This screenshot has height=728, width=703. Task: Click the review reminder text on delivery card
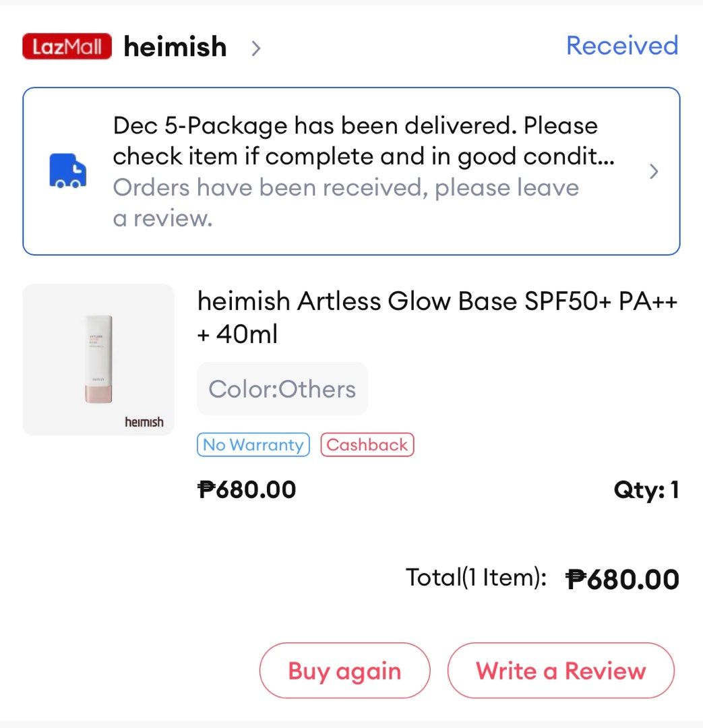pos(344,202)
